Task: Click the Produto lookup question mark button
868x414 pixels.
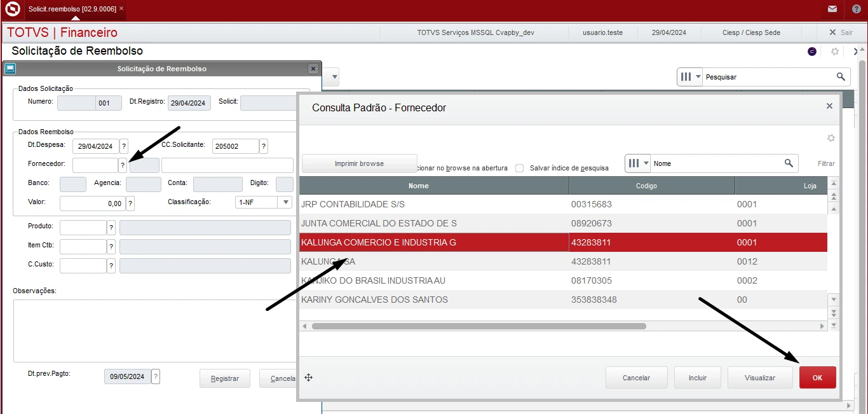Action: pyautogui.click(x=111, y=228)
